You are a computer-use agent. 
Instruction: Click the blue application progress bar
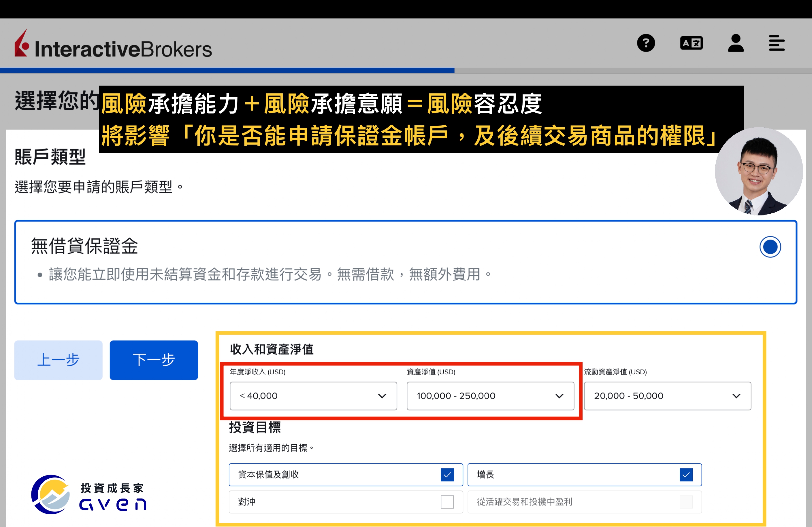coord(227,71)
